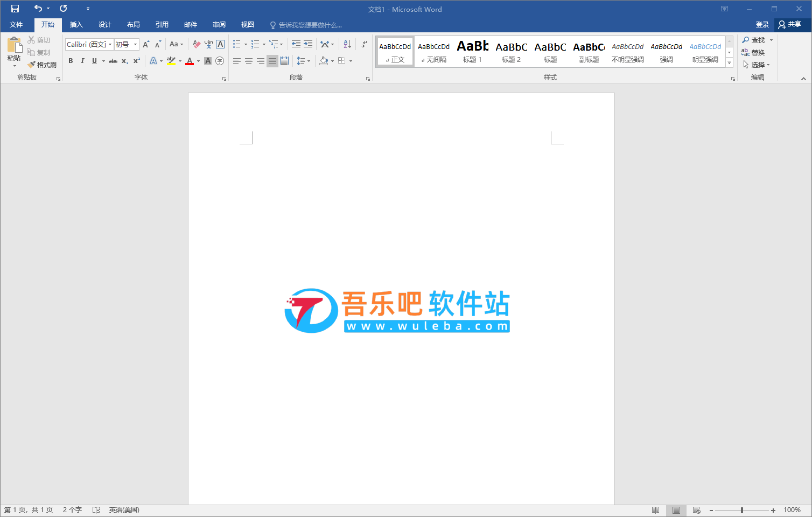Redo the previous action

click(63, 9)
